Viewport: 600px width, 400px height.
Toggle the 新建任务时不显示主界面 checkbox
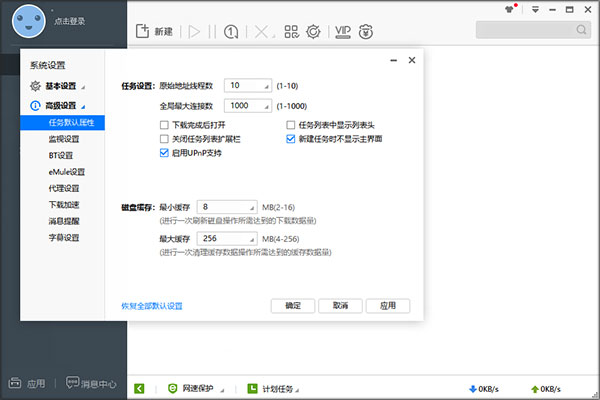tap(291, 139)
